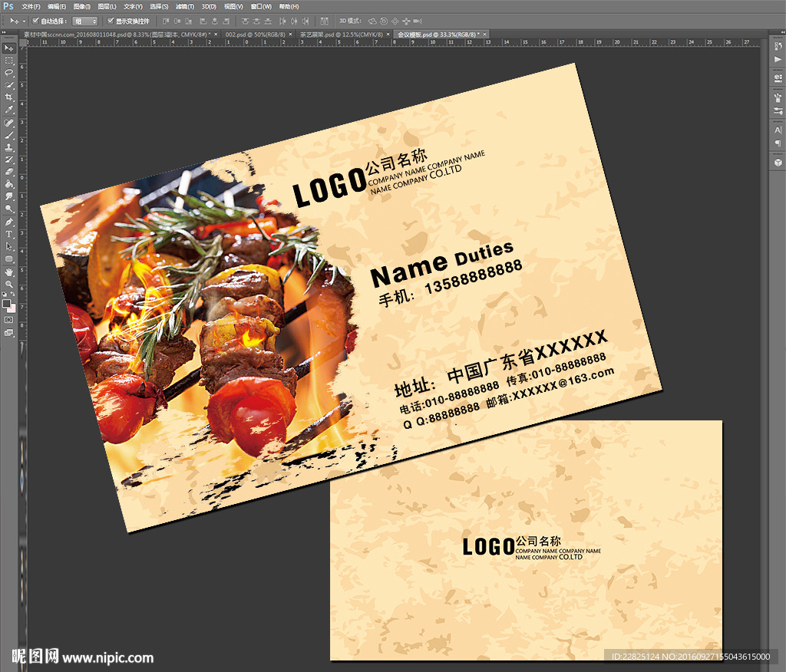Screen dimensions: 786x672
Task: Select the Smudge tool
Action: coord(8,196)
